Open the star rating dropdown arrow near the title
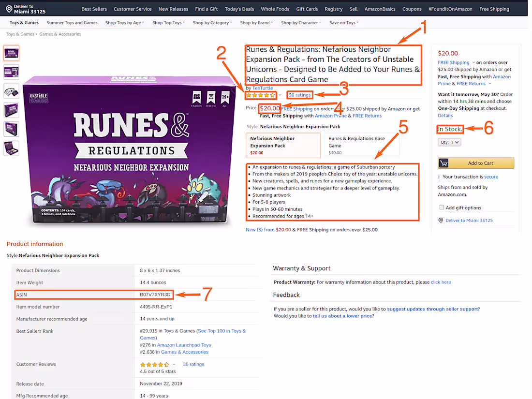Screen dimensions: 532x399 [x=279, y=95]
